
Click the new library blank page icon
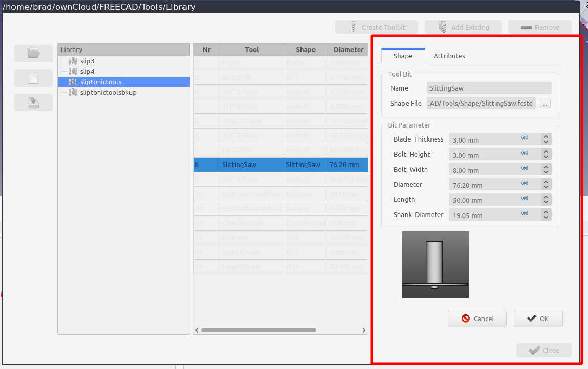33,78
